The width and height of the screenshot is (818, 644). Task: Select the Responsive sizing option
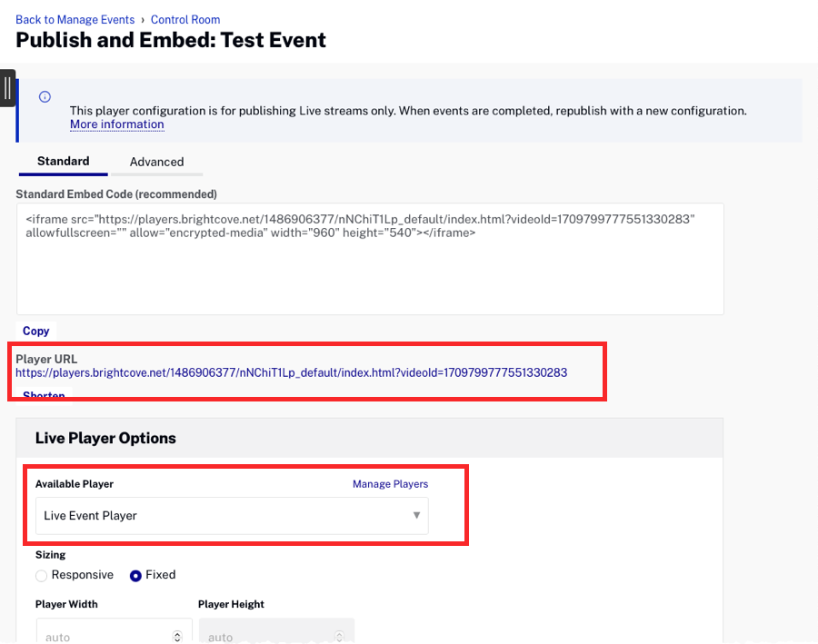[x=42, y=575]
